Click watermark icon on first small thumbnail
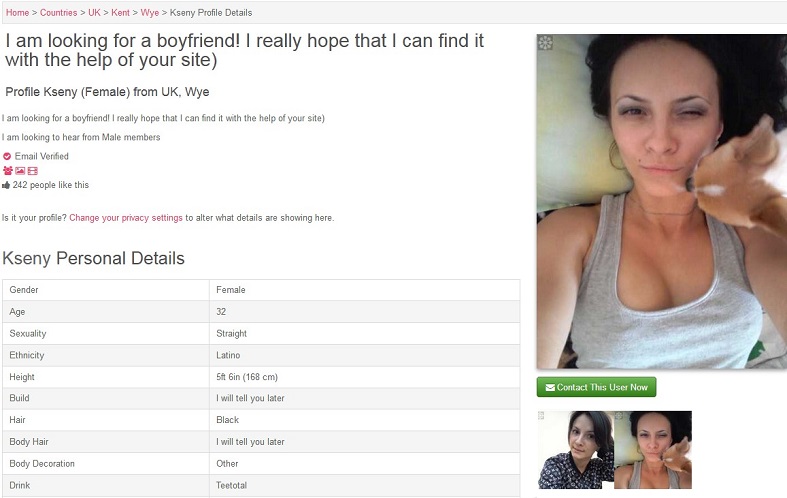 pyautogui.click(x=541, y=415)
